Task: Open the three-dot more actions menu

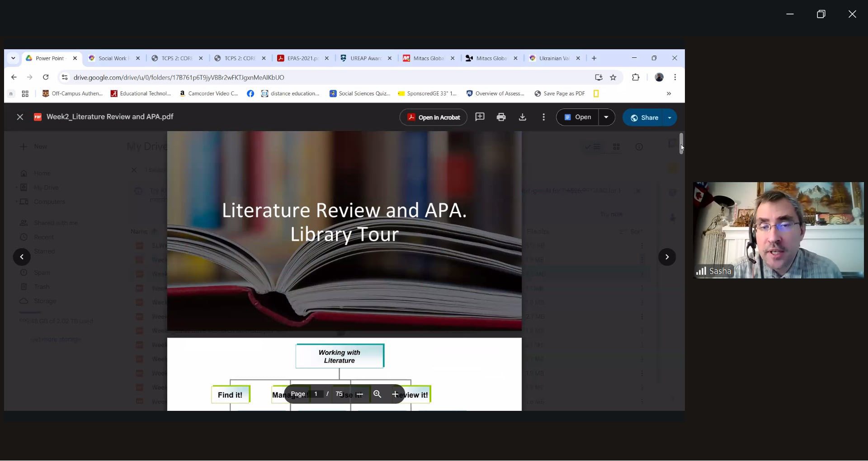Action: (543, 118)
